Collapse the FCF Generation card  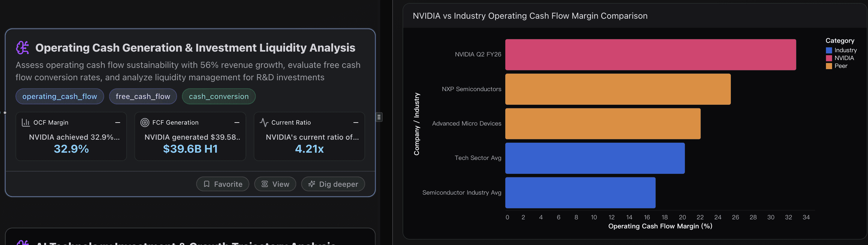click(237, 122)
